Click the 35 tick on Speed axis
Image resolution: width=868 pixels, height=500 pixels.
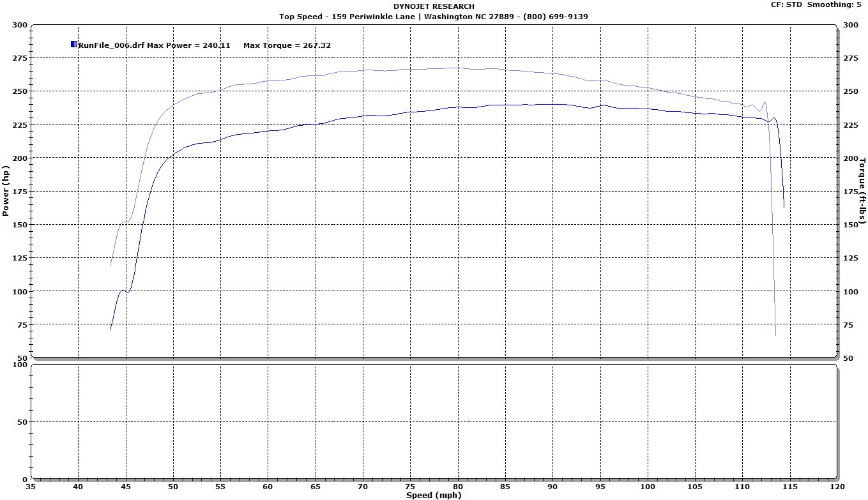click(31, 487)
